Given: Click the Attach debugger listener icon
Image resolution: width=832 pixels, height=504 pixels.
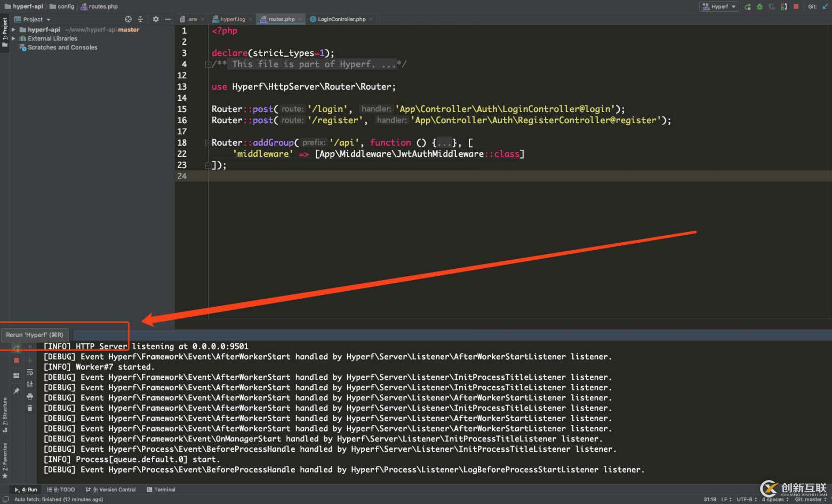Looking at the screenshot, I should pyautogui.click(x=783, y=7).
